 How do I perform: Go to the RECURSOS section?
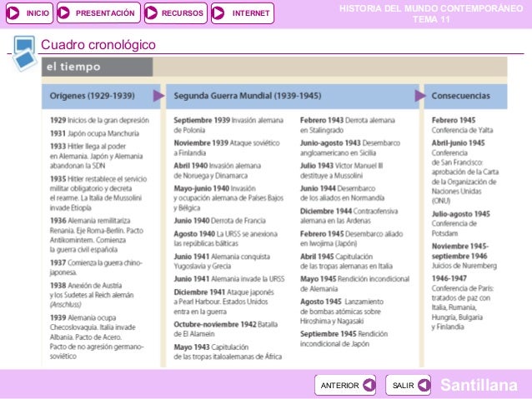[175, 13]
